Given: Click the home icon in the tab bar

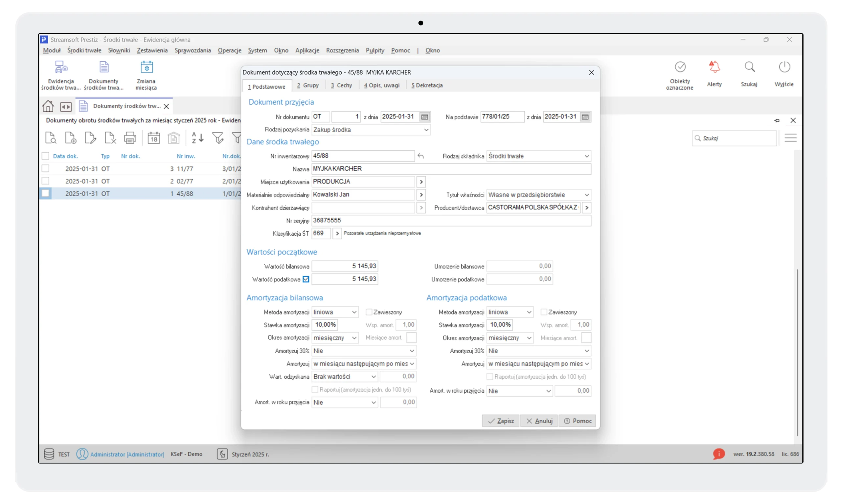Looking at the screenshot, I should tap(48, 106).
